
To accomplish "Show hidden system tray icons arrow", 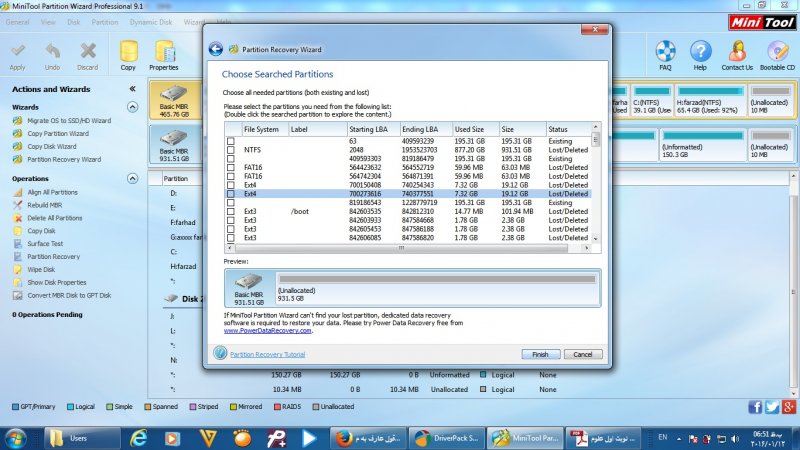I will coord(679,438).
